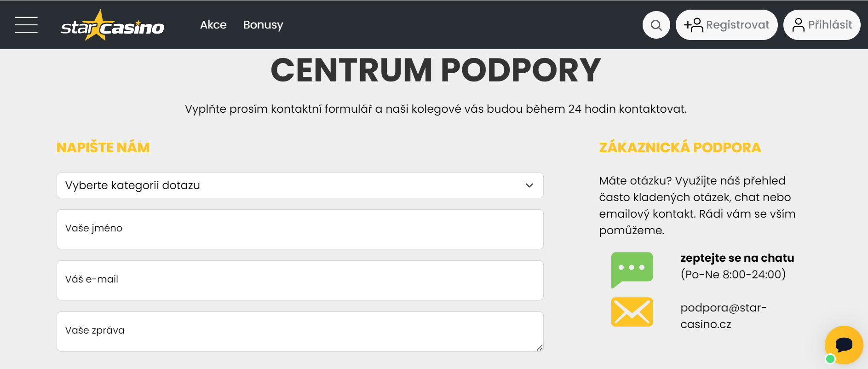
Task: Click the yellow envelope email icon
Action: click(632, 312)
